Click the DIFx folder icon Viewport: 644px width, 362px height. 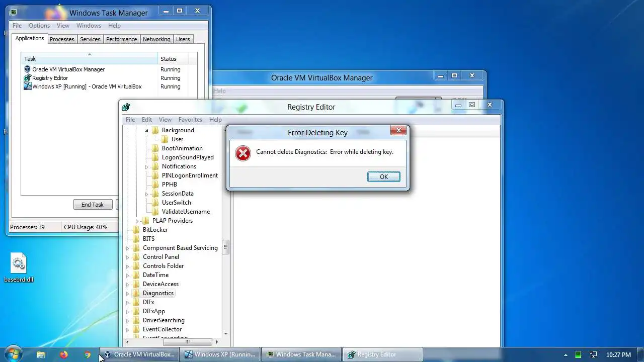pyautogui.click(x=136, y=302)
